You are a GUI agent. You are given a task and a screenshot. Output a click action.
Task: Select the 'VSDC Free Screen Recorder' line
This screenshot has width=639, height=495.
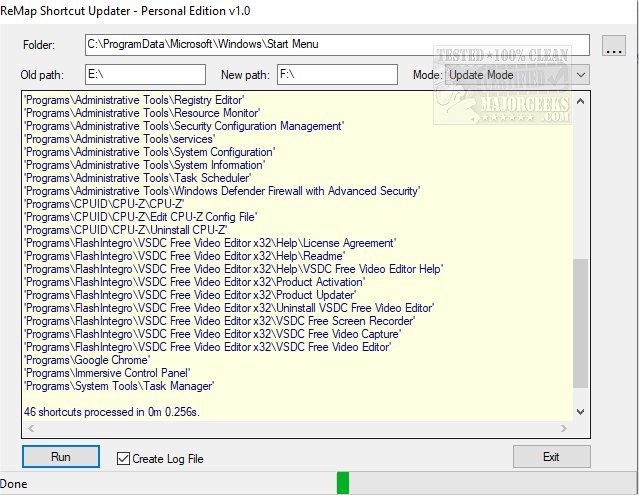pos(220,321)
